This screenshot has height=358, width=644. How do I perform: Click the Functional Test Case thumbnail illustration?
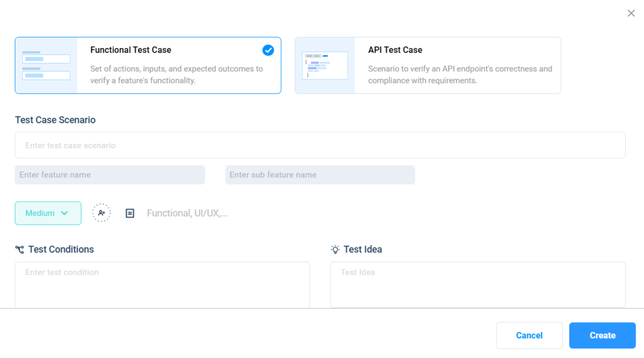(x=46, y=66)
